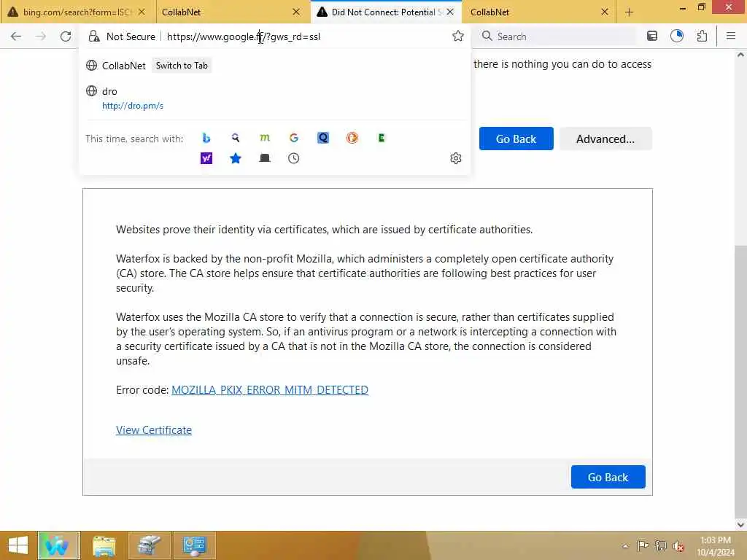Viewport: 747px width, 560px height.
Task: Open the sidebar panel icon in toolbar
Action: point(652,36)
